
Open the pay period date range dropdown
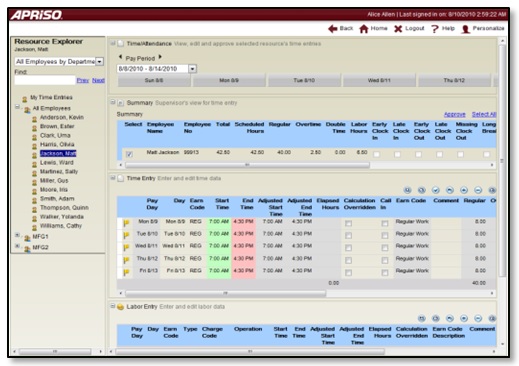coord(192,69)
